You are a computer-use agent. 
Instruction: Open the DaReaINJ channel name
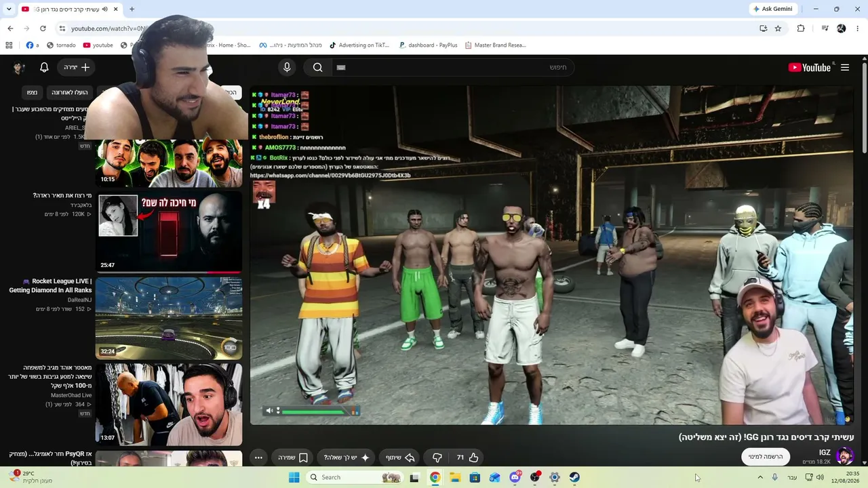click(x=79, y=300)
